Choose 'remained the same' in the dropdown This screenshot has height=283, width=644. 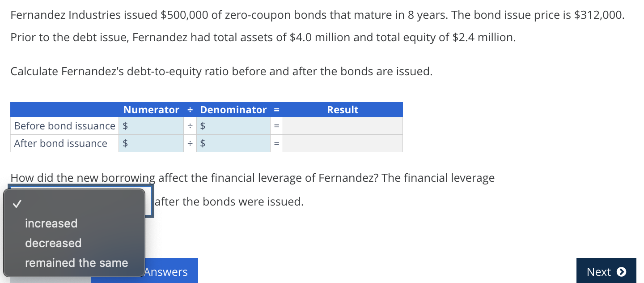pos(76,263)
